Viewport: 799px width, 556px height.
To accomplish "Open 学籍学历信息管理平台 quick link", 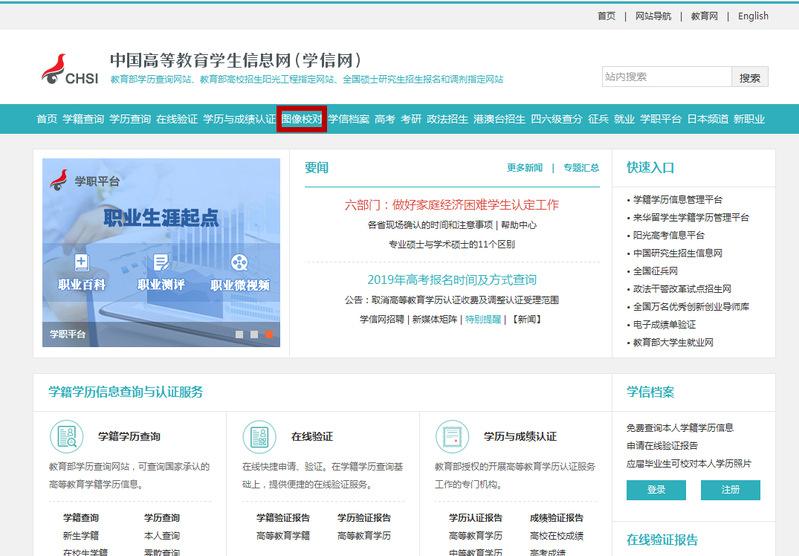I will pyautogui.click(x=677, y=200).
